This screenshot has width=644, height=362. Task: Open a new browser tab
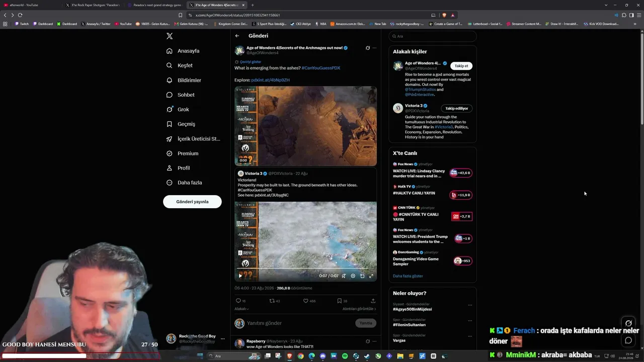[253, 5]
